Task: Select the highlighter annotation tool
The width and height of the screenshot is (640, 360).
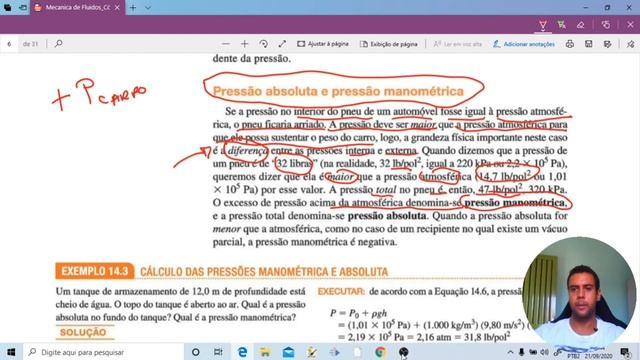Action: [x=562, y=25]
